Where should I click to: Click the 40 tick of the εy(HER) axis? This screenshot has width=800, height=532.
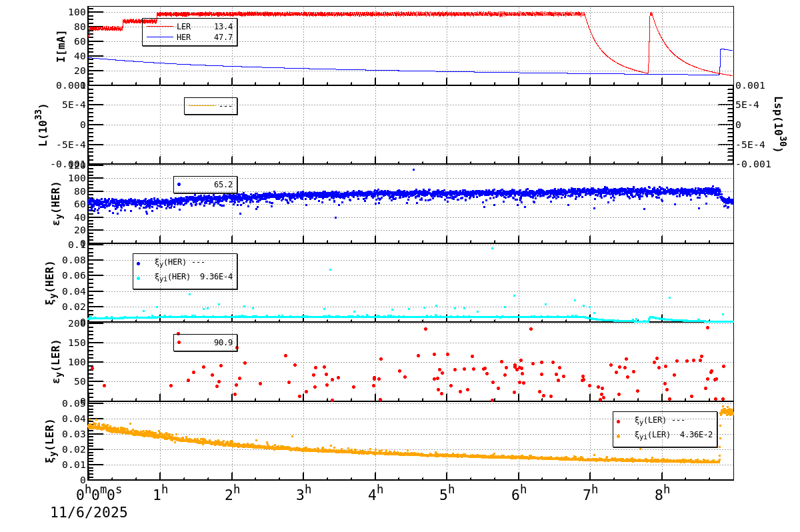79,217
